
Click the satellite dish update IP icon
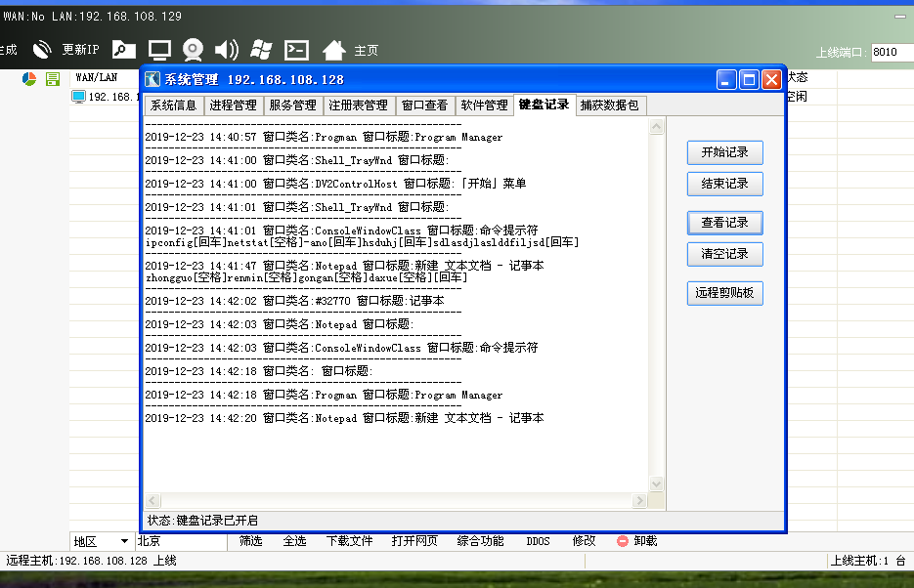(42, 50)
